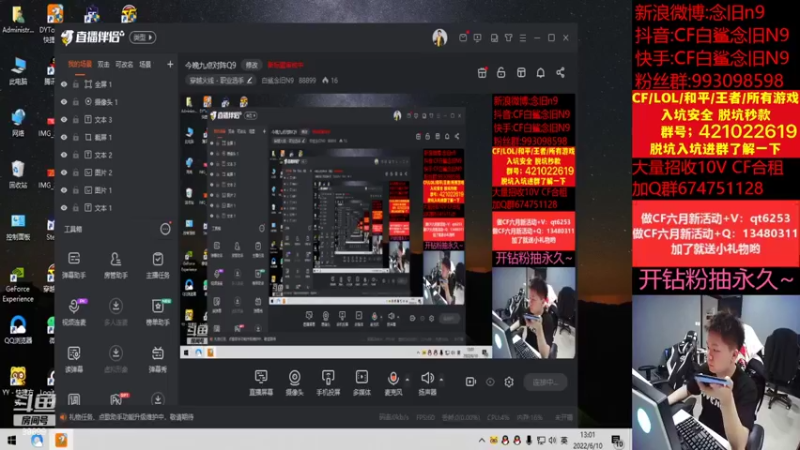The height and width of the screenshot is (450, 800).
Task: Click the layout icon beside the bell
Action: click(x=521, y=72)
